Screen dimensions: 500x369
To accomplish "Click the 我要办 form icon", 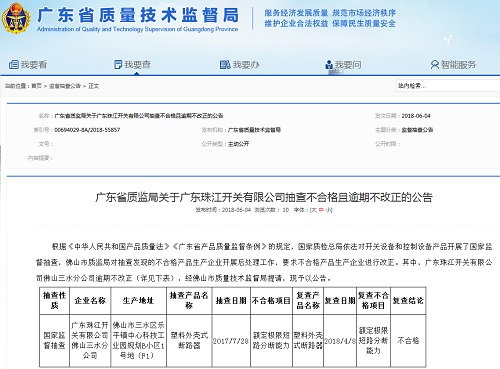I will pos(225,64).
